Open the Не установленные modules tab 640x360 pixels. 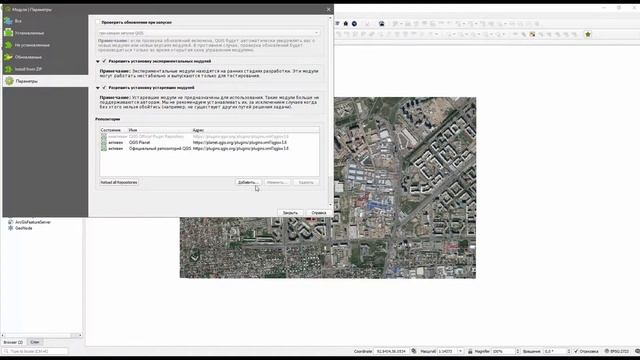45,45
